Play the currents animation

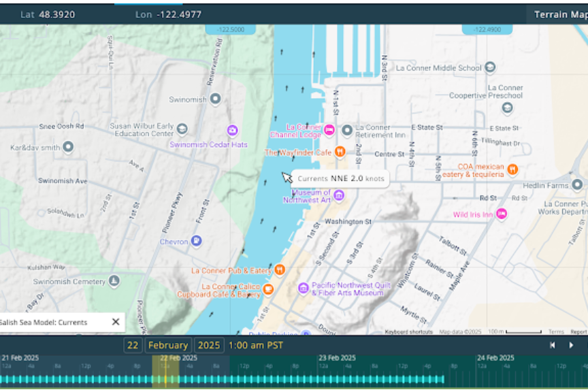[x=571, y=345]
